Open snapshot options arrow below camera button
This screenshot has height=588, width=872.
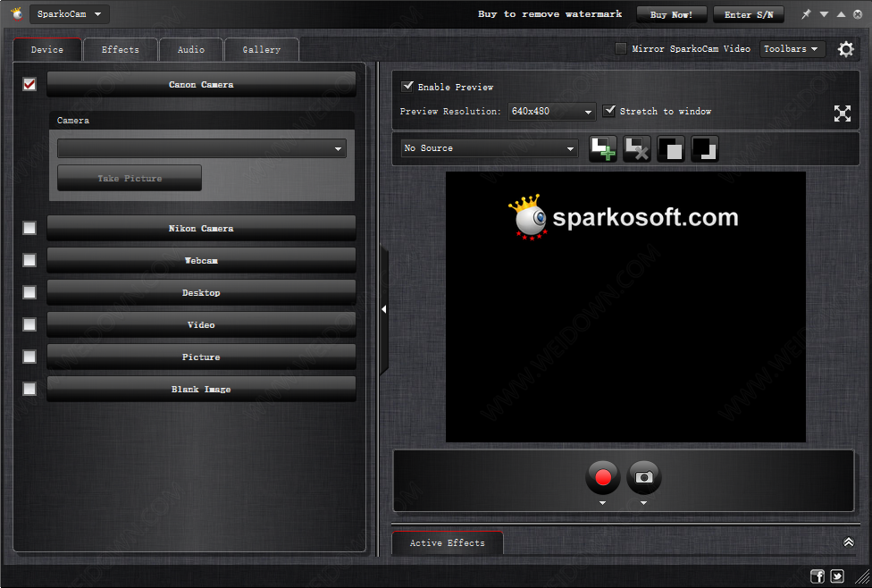pos(644,503)
